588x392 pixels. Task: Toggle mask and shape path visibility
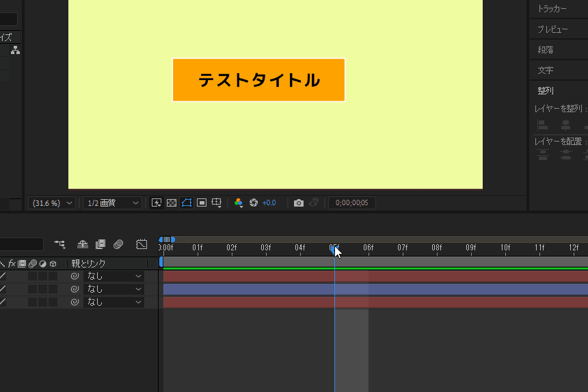(x=187, y=203)
